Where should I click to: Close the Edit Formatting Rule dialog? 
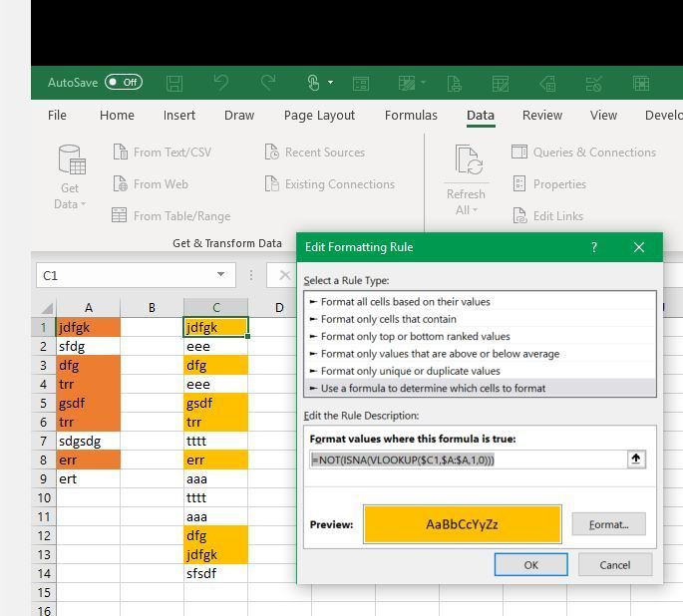point(638,247)
